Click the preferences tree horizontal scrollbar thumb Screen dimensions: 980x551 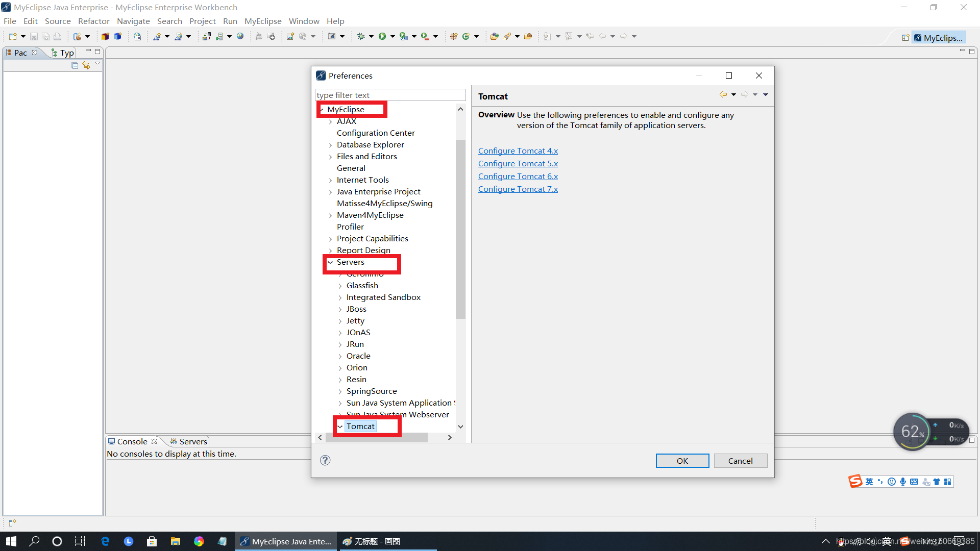(377, 437)
